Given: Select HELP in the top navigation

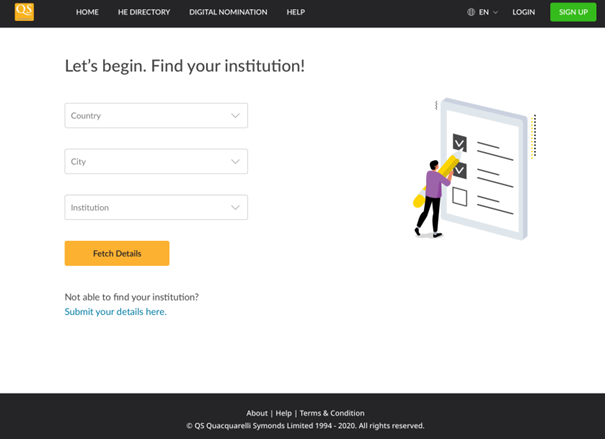Looking at the screenshot, I should tap(295, 12).
